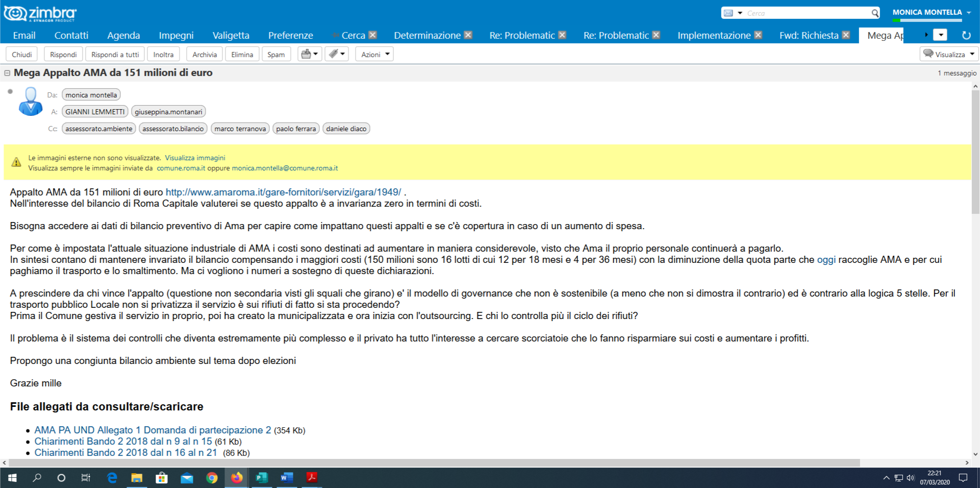
Task: Click the monica.montella@comune.roma.it link
Action: [285, 168]
